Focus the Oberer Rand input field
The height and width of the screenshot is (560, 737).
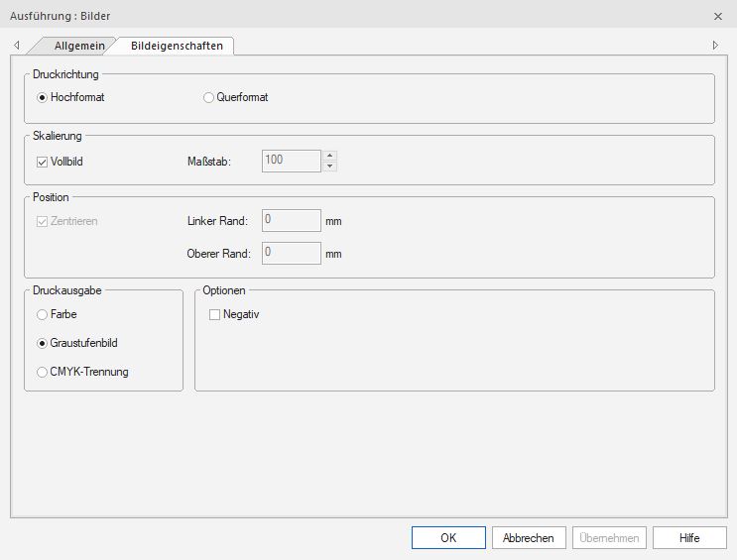click(291, 253)
